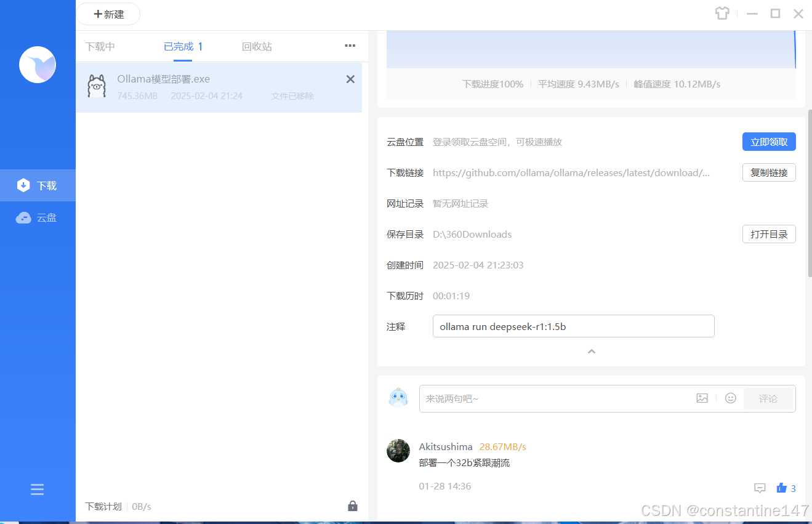Click the hummingbird app logo
812x524 pixels.
click(x=38, y=65)
